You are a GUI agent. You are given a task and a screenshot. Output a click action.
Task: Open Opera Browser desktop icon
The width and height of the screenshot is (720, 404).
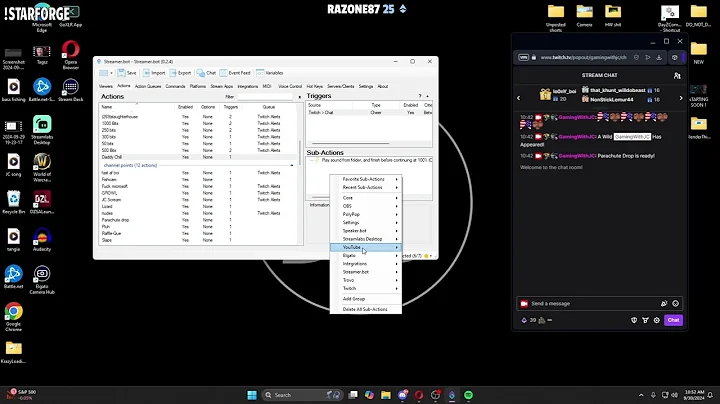[x=71, y=55]
